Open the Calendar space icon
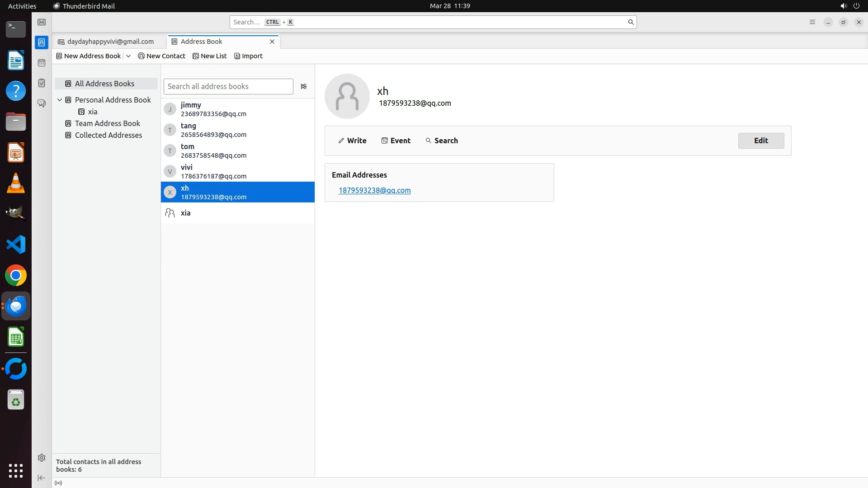 42,63
